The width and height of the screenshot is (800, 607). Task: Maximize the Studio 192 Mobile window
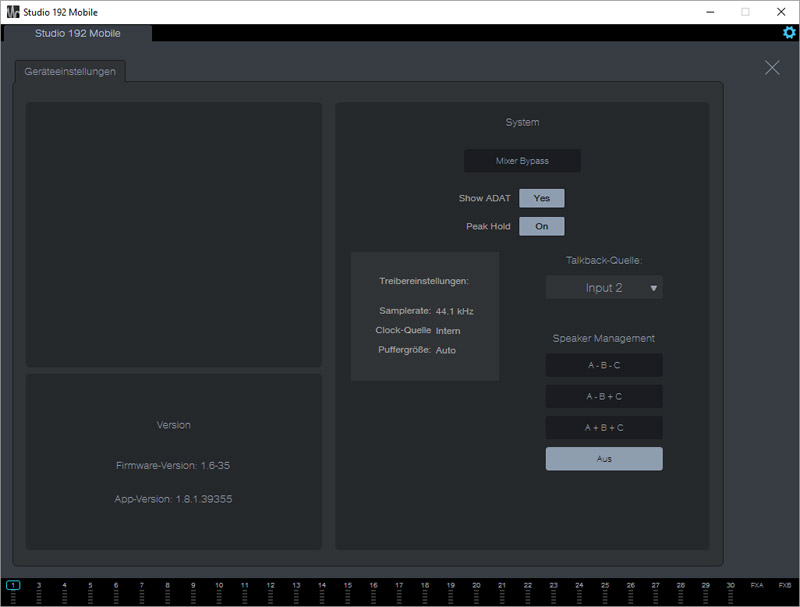745,12
